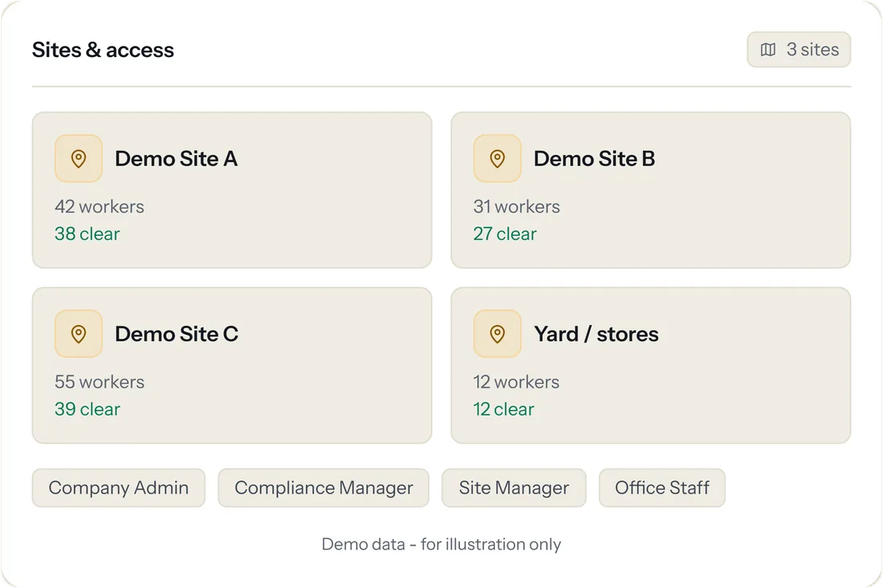Click the 39 clear status
This screenshot has width=883, height=588.
(87, 409)
